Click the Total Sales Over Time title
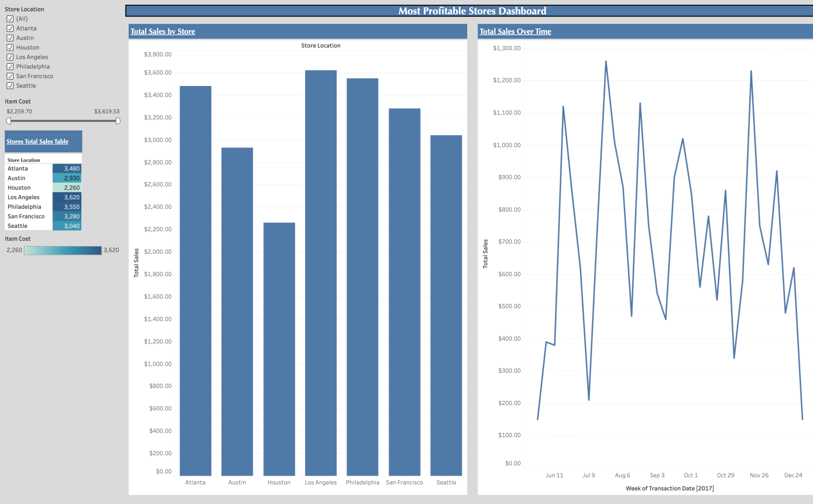Image resolution: width=813 pixels, height=504 pixels. (x=515, y=32)
